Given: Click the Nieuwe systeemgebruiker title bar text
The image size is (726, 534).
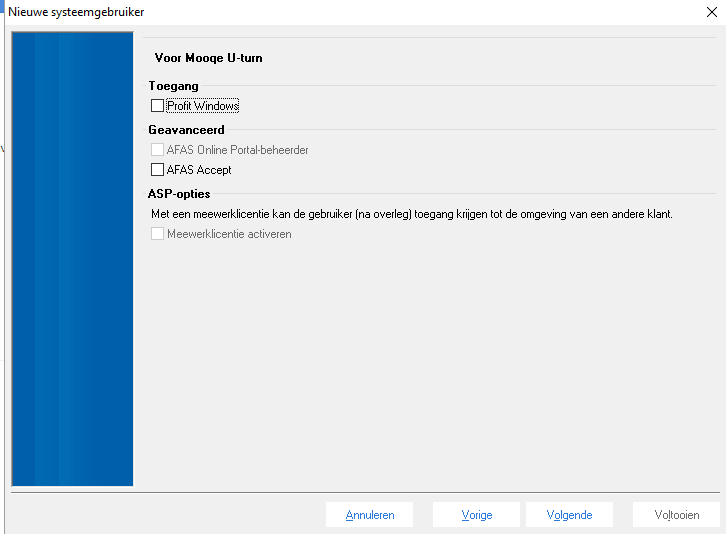Looking at the screenshot, I should pyautogui.click(x=76, y=12).
